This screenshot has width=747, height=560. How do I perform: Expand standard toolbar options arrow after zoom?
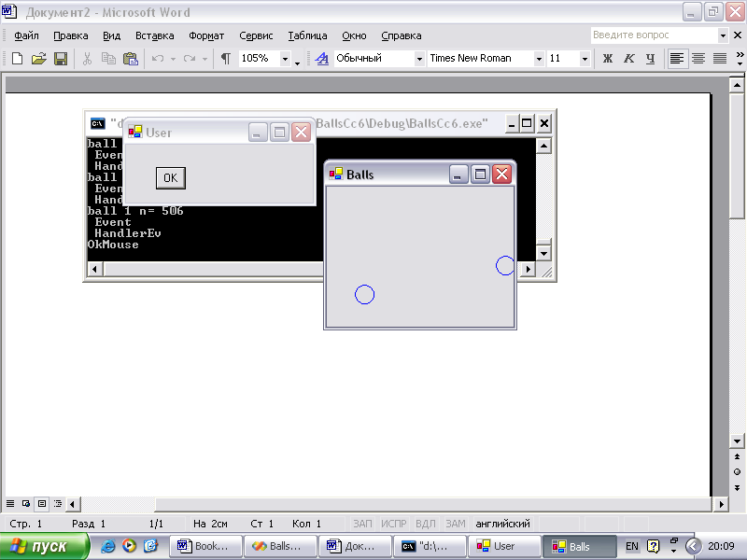[297, 63]
